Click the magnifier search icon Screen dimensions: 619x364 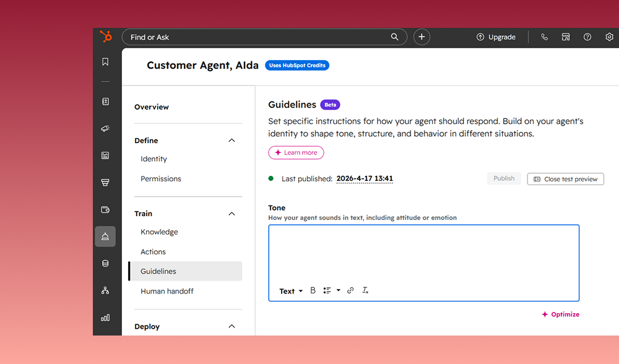[x=394, y=37]
